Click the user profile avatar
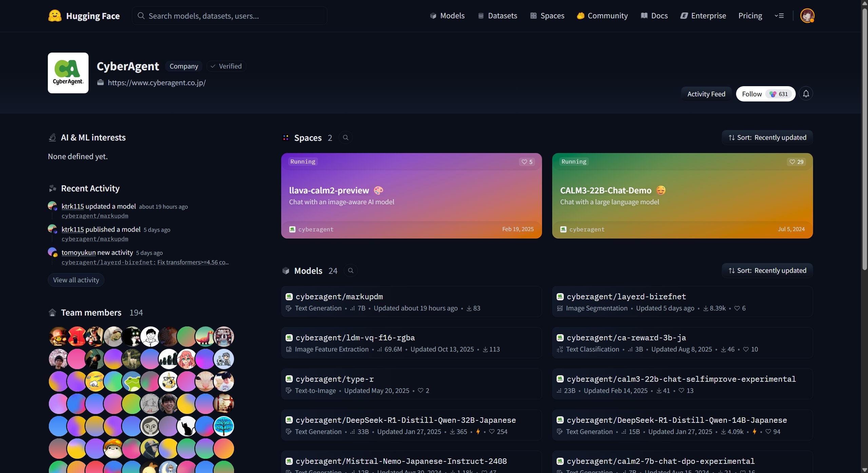 [807, 16]
